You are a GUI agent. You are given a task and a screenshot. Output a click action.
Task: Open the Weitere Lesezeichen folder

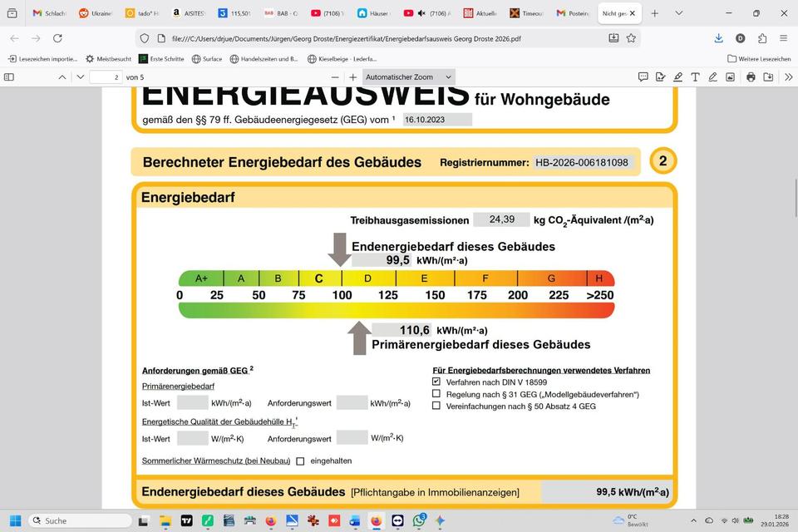(758, 59)
